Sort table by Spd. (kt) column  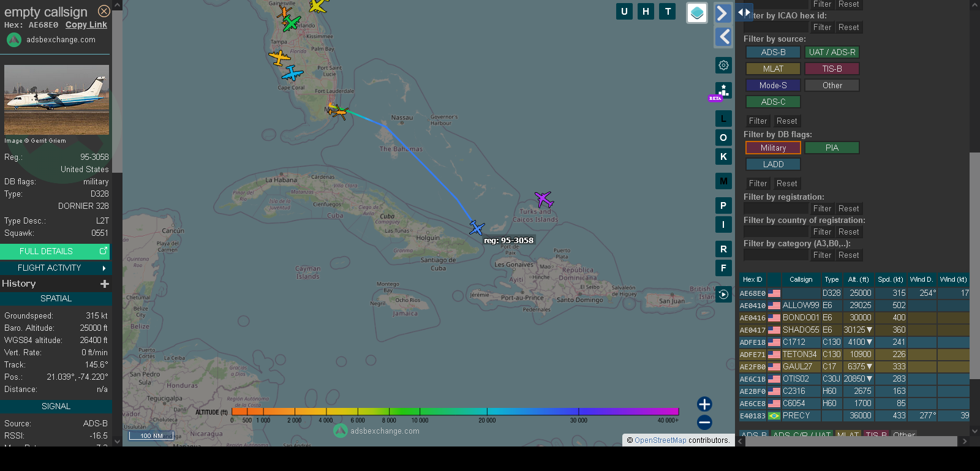coord(890,280)
